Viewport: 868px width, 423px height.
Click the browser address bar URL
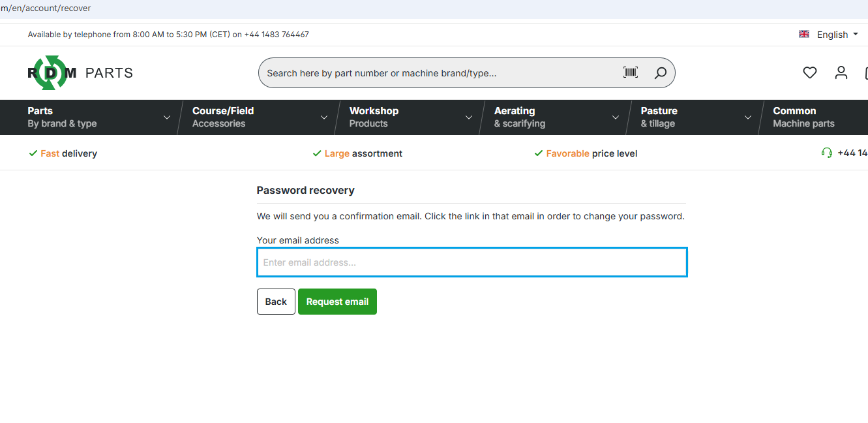pos(46,8)
